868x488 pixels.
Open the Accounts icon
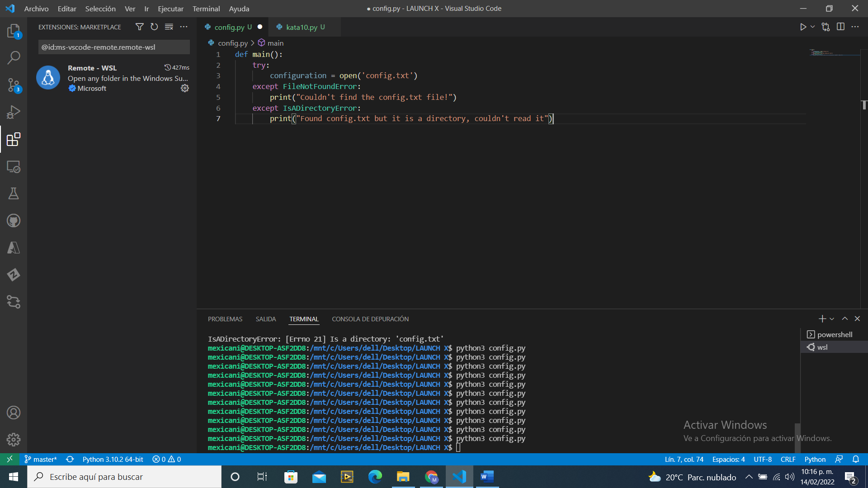click(14, 413)
